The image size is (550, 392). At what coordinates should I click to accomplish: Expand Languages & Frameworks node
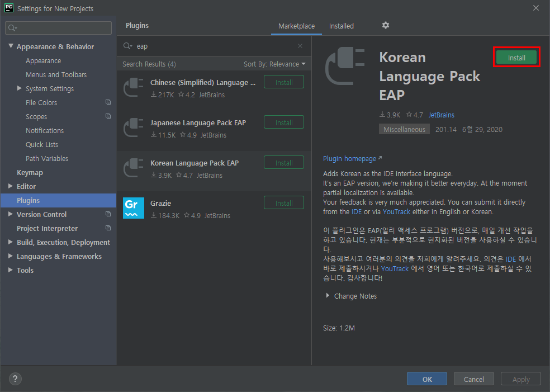click(x=11, y=256)
